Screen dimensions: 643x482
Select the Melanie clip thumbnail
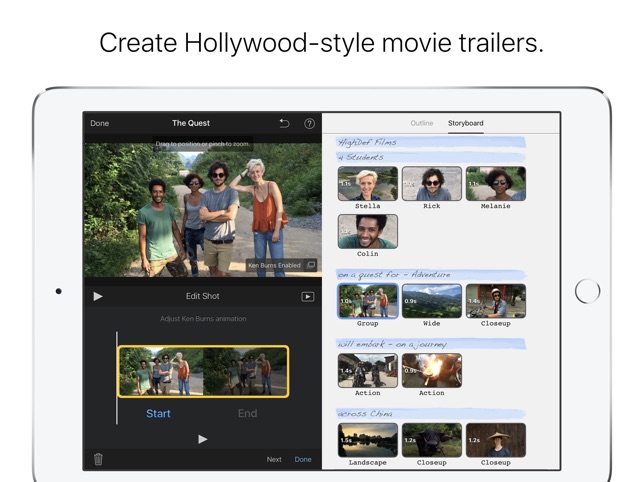click(x=496, y=183)
